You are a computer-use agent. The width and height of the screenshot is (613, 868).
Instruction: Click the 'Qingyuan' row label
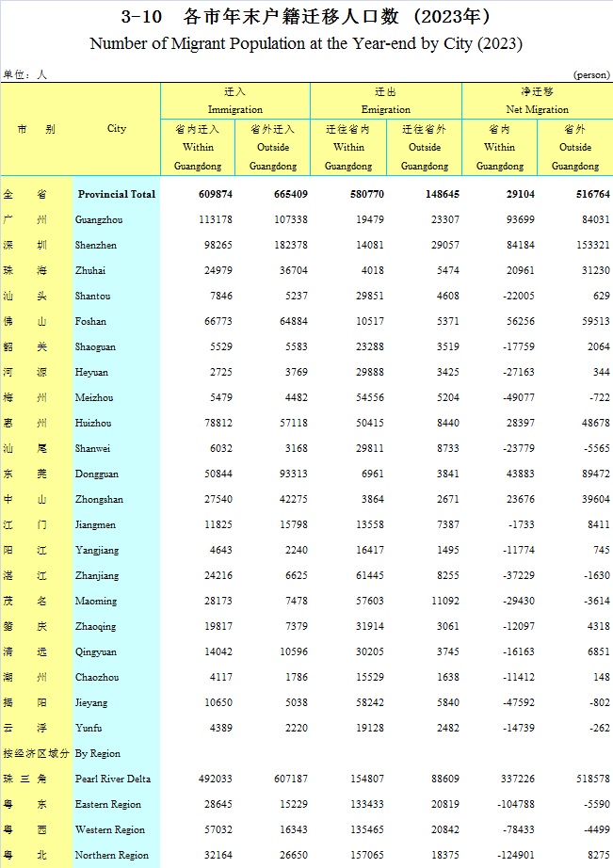[x=96, y=652]
